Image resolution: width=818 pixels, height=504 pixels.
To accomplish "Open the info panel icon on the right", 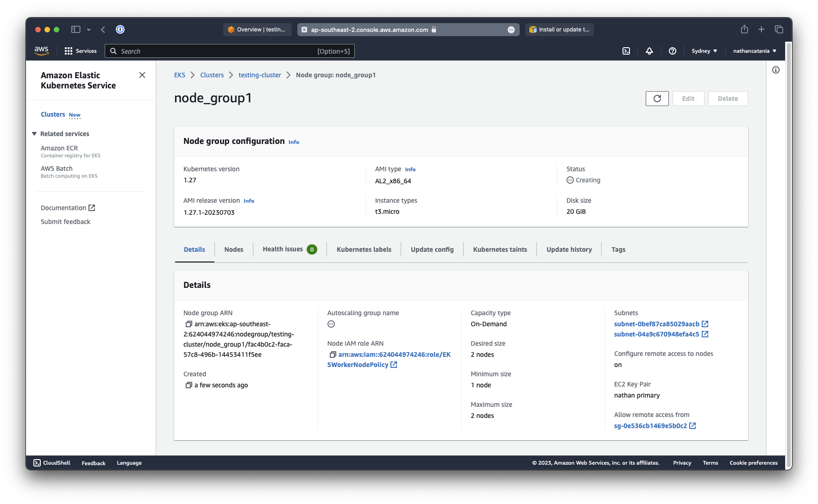I will 775,70.
